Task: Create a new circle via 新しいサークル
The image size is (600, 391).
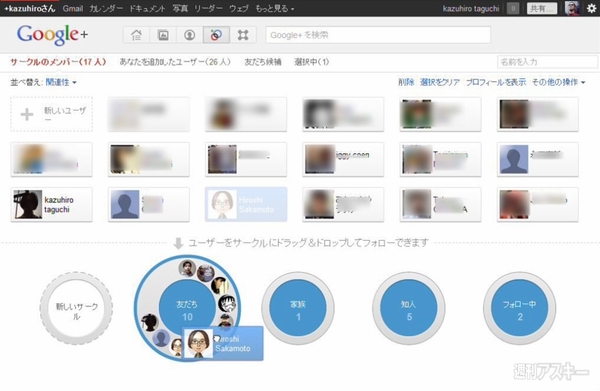Action: point(77,308)
